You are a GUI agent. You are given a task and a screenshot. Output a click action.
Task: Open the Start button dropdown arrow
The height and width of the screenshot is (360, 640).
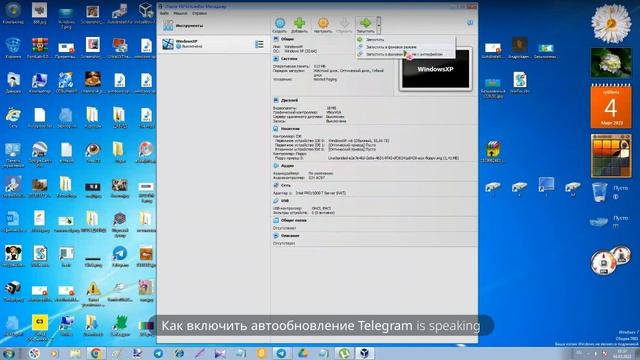379,25
